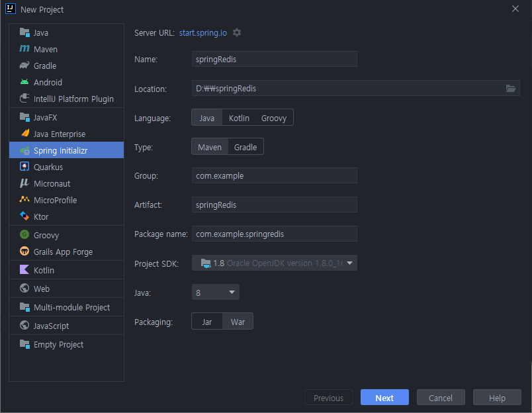The image size is (532, 413).
Task: Open Help for New Project
Action: tap(497, 397)
